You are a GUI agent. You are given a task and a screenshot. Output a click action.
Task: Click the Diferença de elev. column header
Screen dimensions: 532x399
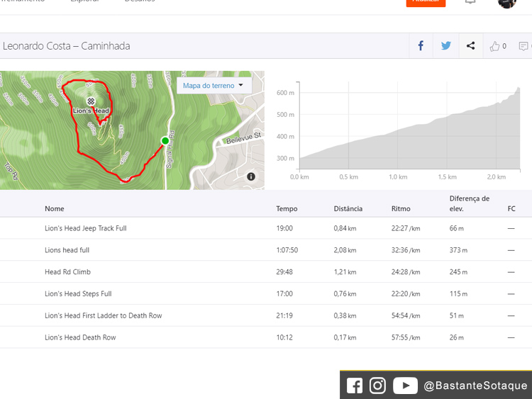pyautogui.click(x=470, y=203)
